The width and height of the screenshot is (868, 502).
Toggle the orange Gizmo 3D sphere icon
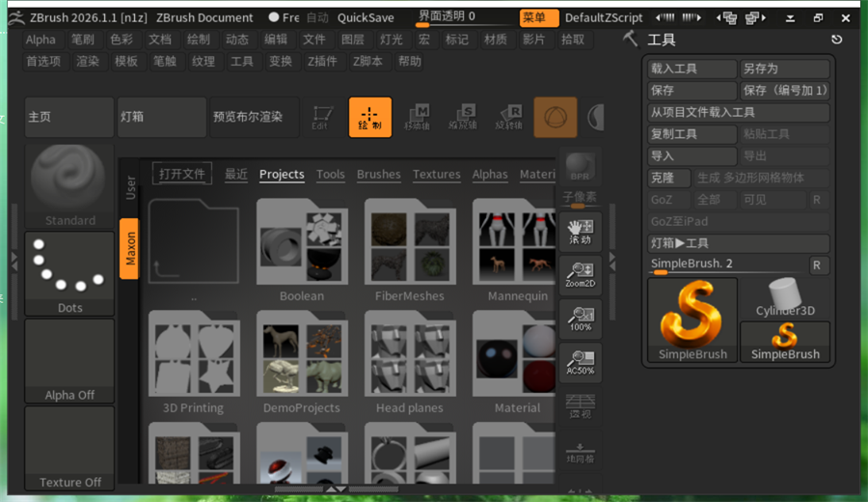(556, 118)
